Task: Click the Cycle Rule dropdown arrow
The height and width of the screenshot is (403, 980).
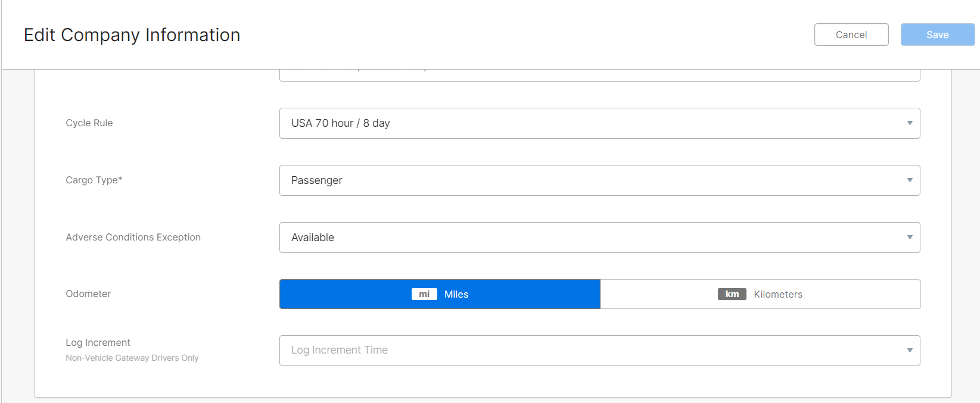Action: coord(910,123)
